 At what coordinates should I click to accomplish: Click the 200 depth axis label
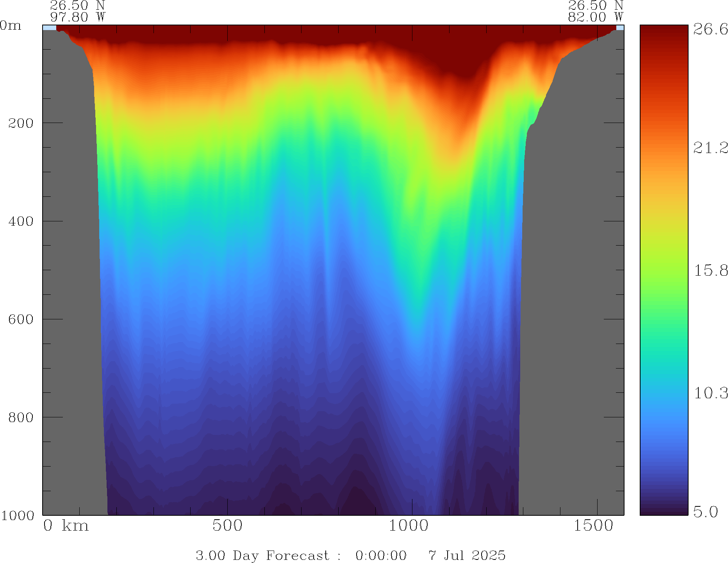tap(21, 123)
